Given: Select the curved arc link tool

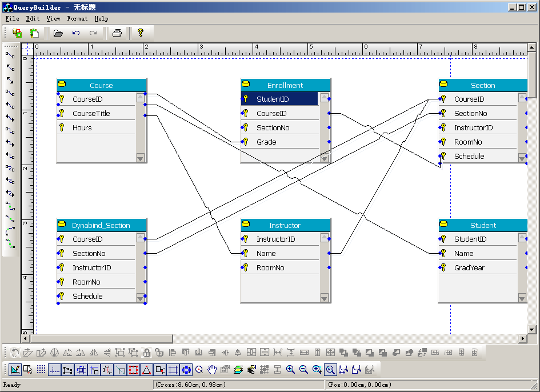Looking at the screenshot, I should click(x=10, y=231).
